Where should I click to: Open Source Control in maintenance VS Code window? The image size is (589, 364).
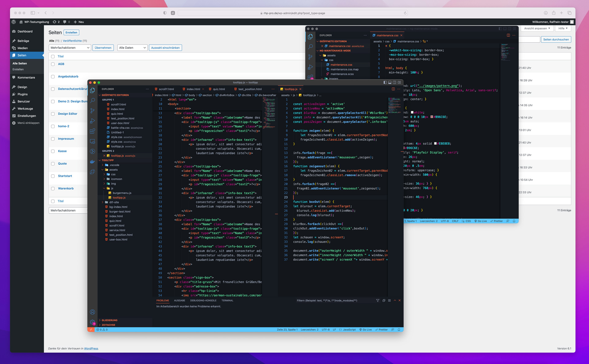point(310,57)
